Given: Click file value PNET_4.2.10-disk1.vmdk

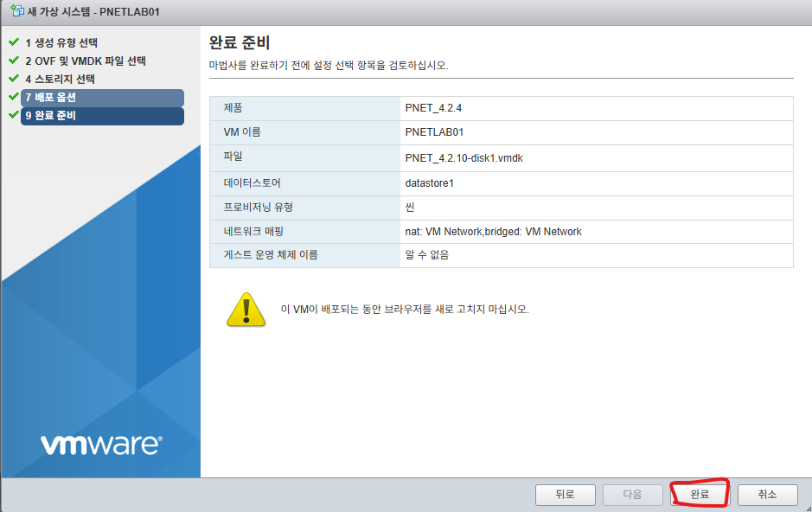Looking at the screenshot, I should click(x=464, y=158).
